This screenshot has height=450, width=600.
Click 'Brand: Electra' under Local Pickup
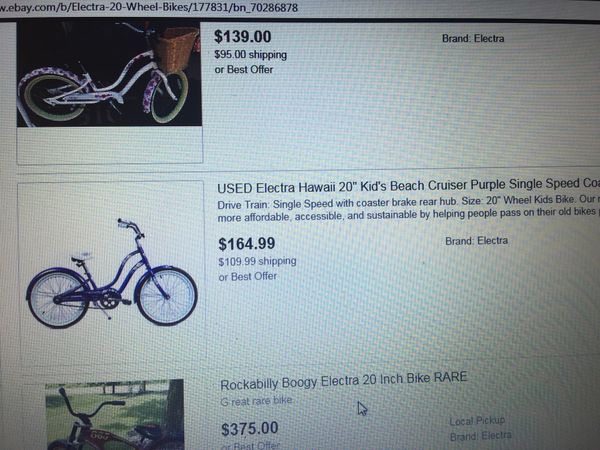[x=481, y=436]
